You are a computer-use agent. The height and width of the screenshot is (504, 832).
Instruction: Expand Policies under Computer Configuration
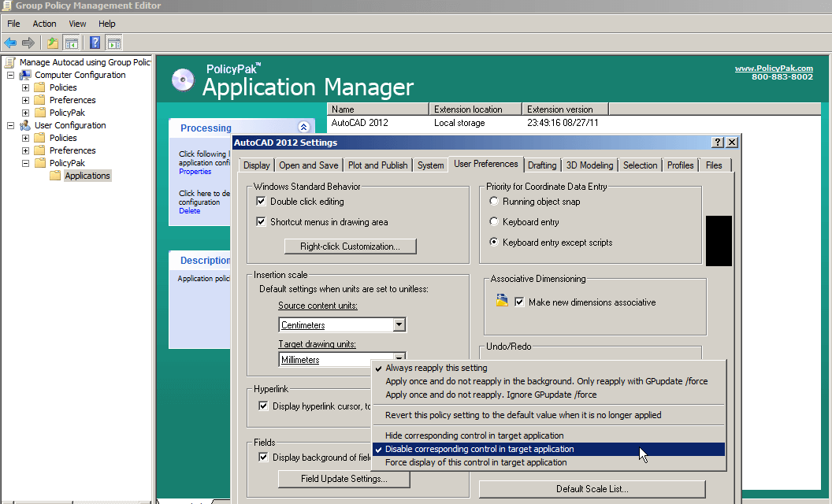click(25, 87)
